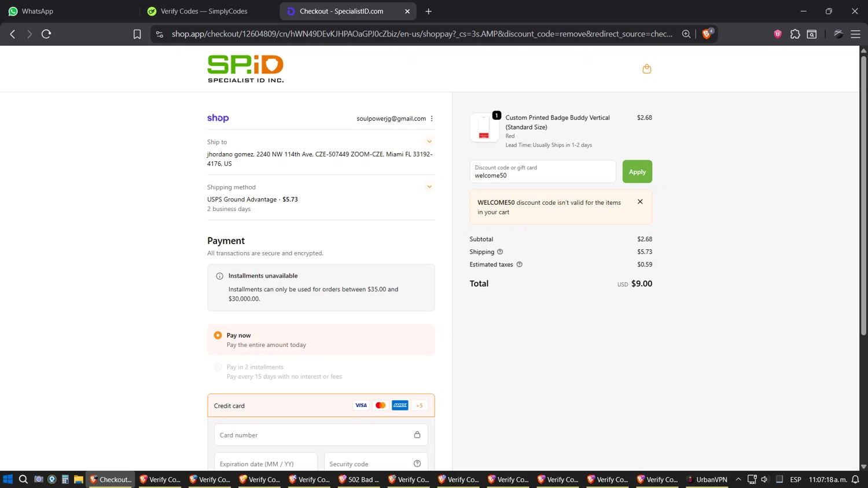868x488 pixels.
Task: Click the Shipping help question icon
Action: tap(500, 252)
